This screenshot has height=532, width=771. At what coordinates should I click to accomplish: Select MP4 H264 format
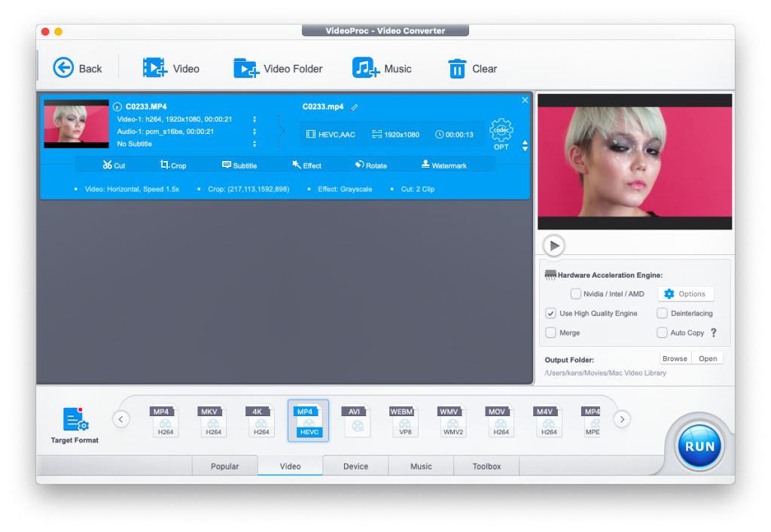pyautogui.click(x=165, y=421)
